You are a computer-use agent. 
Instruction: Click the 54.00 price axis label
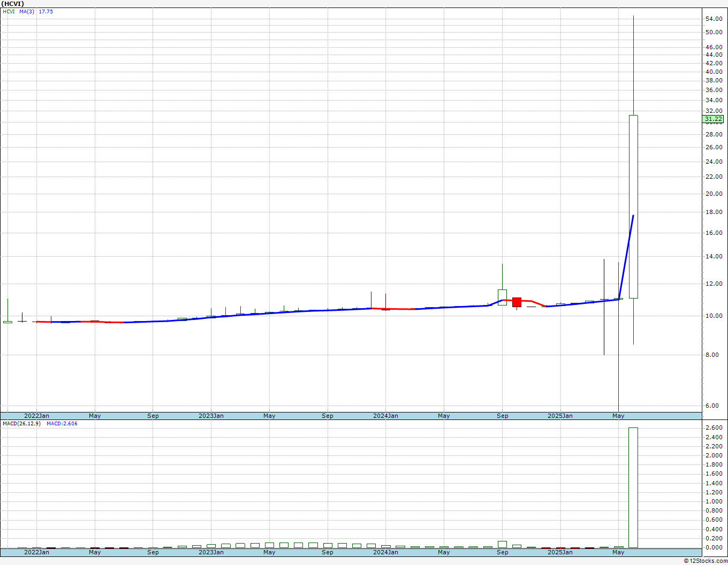click(x=714, y=19)
